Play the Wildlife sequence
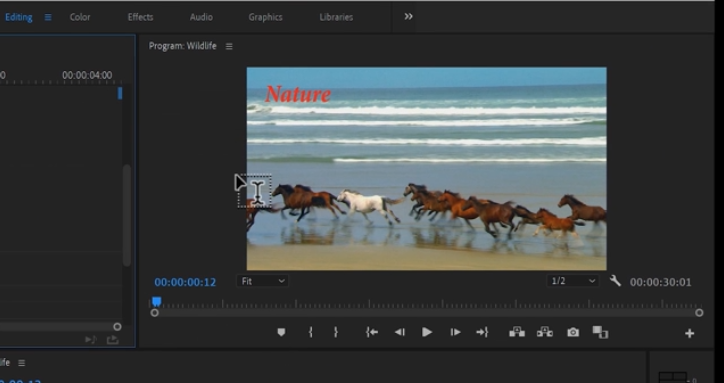The width and height of the screenshot is (724, 383). (x=427, y=332)
